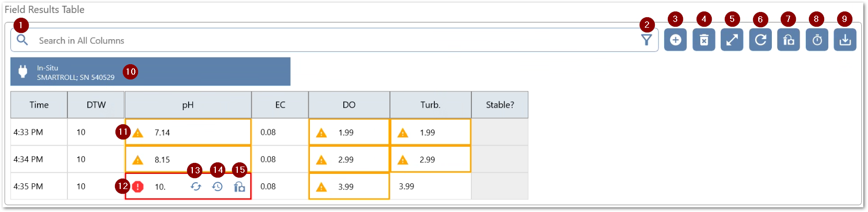Add a new row with plus button

[675, 40]
